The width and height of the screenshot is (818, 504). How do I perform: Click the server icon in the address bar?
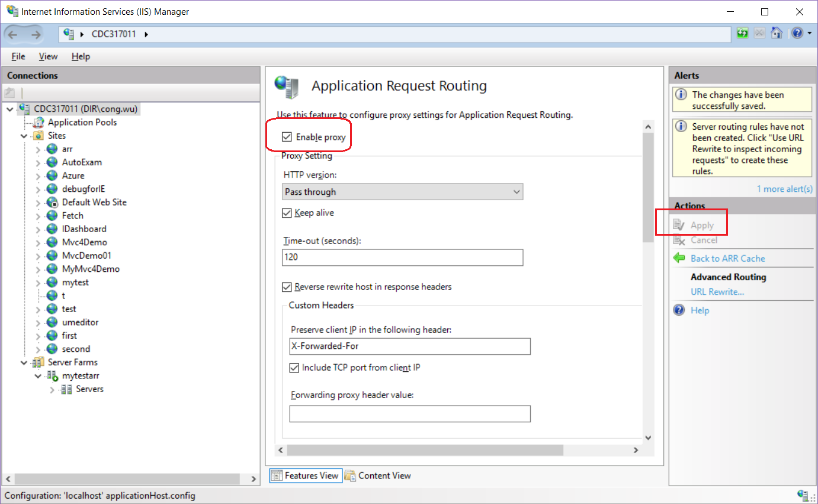pyautogui.click(x=68, y=34)
